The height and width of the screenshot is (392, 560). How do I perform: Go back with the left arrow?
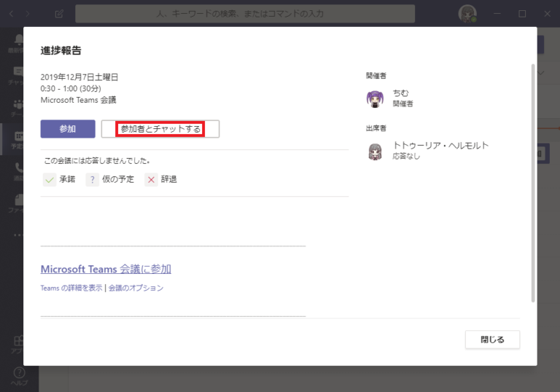coord(12,14)
